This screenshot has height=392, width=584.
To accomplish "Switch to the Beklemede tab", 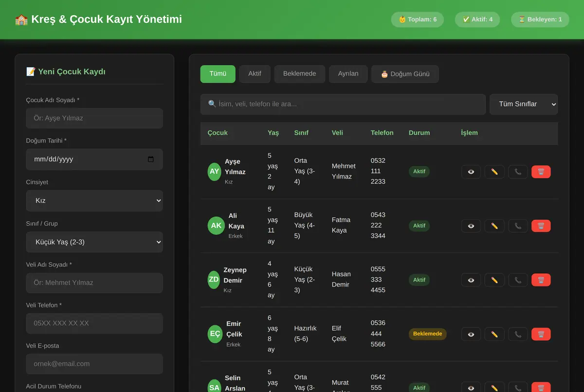I will [299, 74].
